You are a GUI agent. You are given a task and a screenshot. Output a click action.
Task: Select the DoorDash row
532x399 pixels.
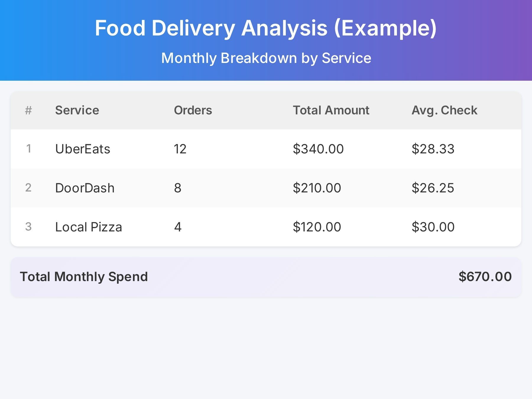click(x=266, y=188)
